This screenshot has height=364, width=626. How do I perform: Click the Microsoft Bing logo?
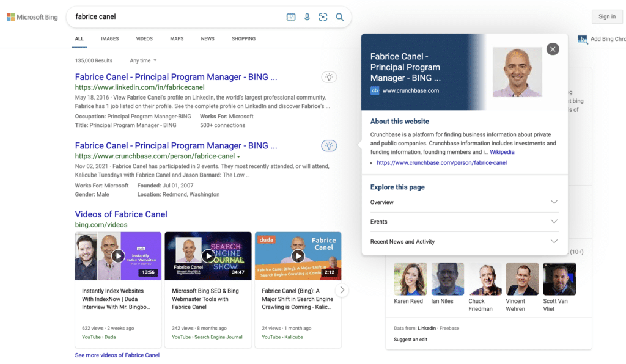click(32, 17)
